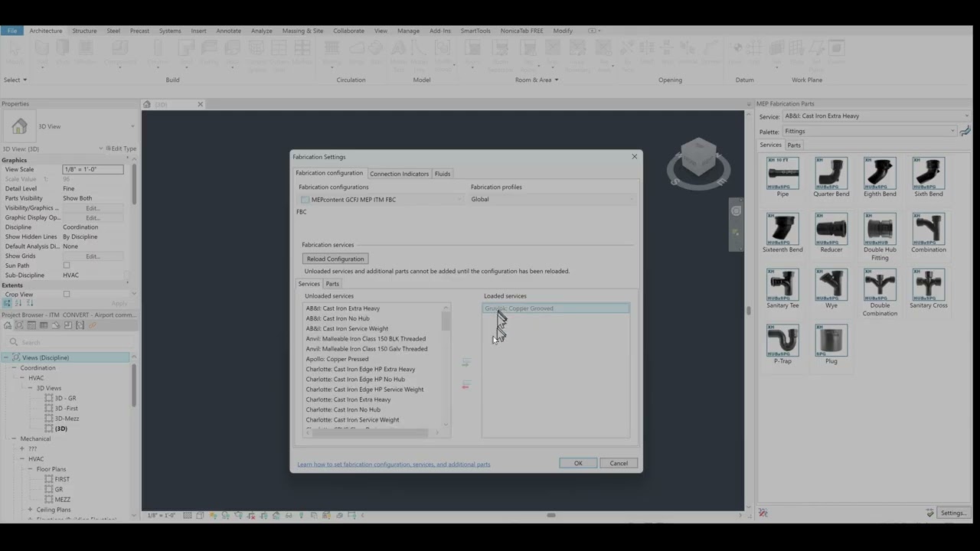This screenshot has width=980, height=551.
Task: Switch to the Fluids tab
Action: (443, 174)
